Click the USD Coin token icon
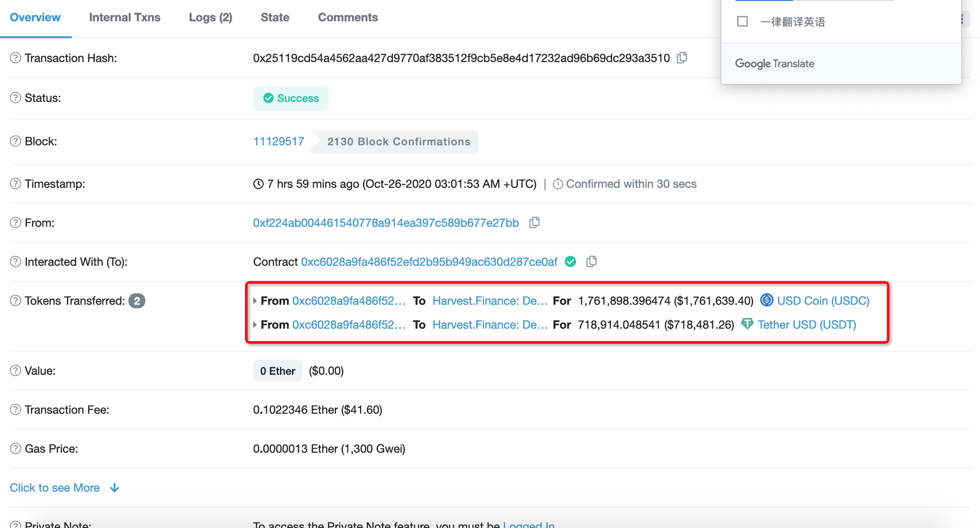980x528 pixels. [767, 300]
